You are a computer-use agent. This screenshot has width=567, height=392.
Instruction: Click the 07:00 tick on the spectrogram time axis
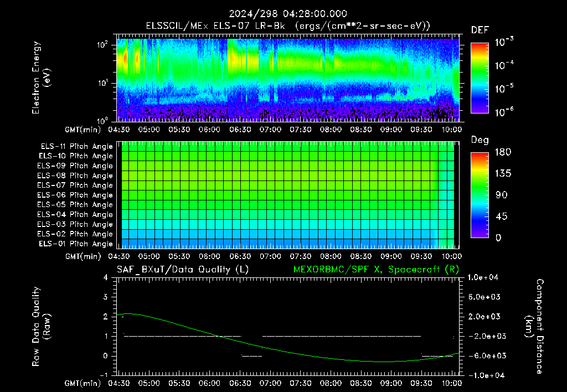[x=270, y=130]
